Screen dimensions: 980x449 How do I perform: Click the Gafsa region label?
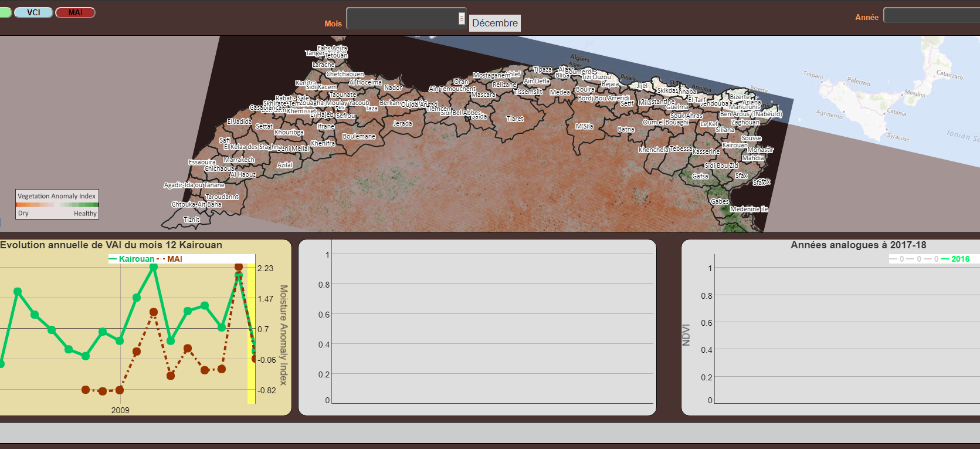(x=700, y=176)
